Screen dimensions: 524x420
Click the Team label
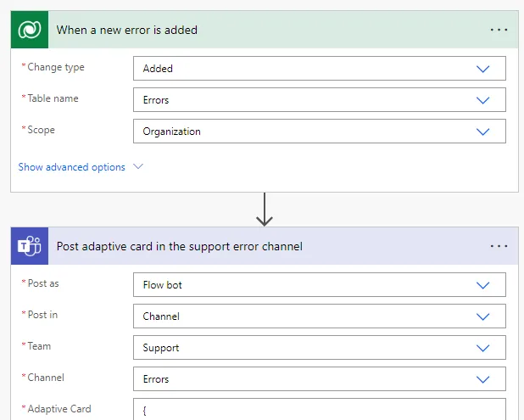(39, 346)
